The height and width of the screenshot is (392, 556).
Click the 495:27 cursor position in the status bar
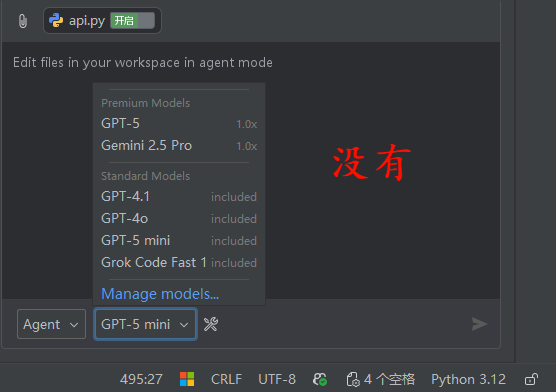click(x=141, y=379)
